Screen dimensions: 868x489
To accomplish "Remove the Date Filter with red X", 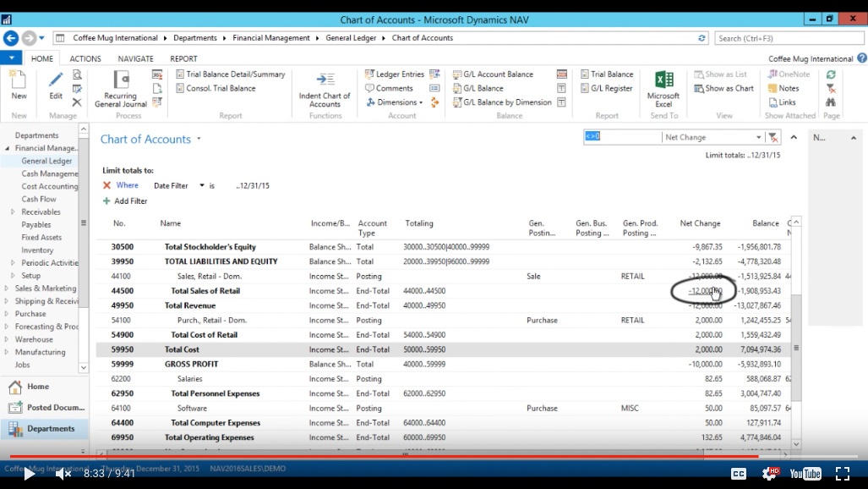I will [106, 186].
